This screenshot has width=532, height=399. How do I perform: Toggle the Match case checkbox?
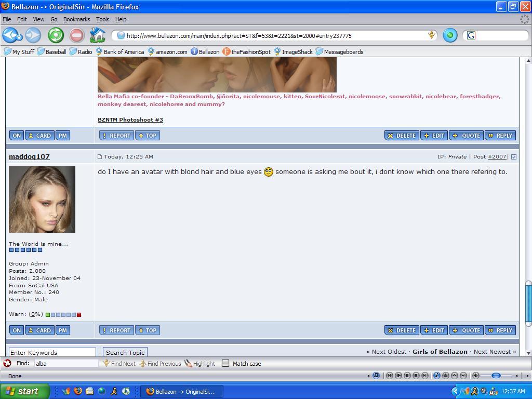[x=225, y=364]
